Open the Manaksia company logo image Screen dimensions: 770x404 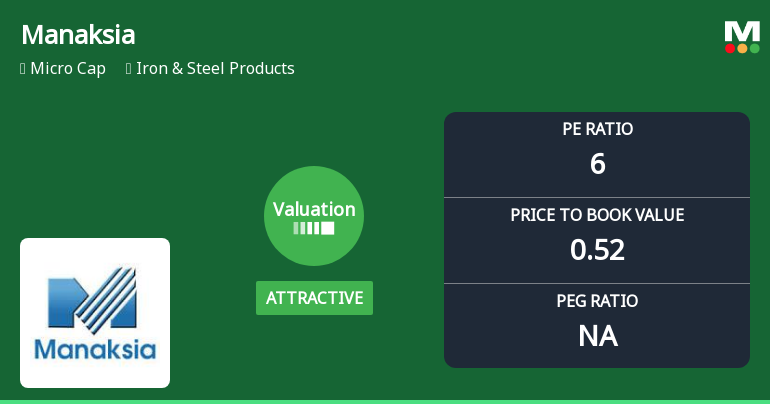tap(95, 313)
